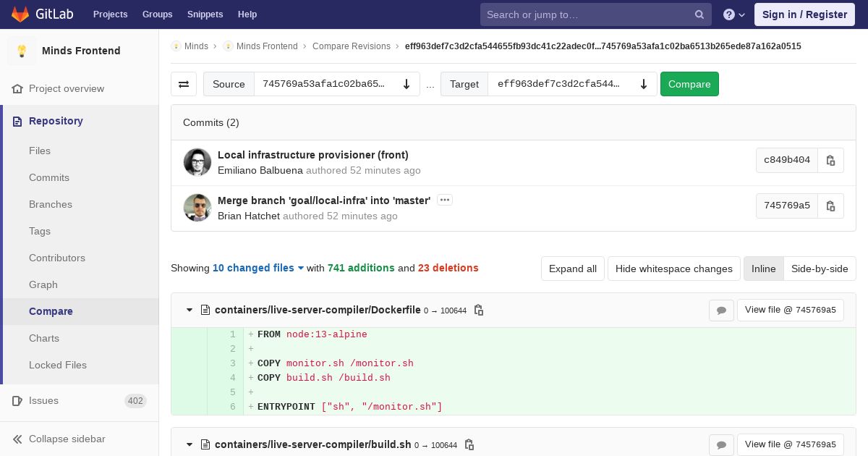The image size is (868, 456).
Task: Copy commit SHA 745769a5
Action: coord(830,206)
